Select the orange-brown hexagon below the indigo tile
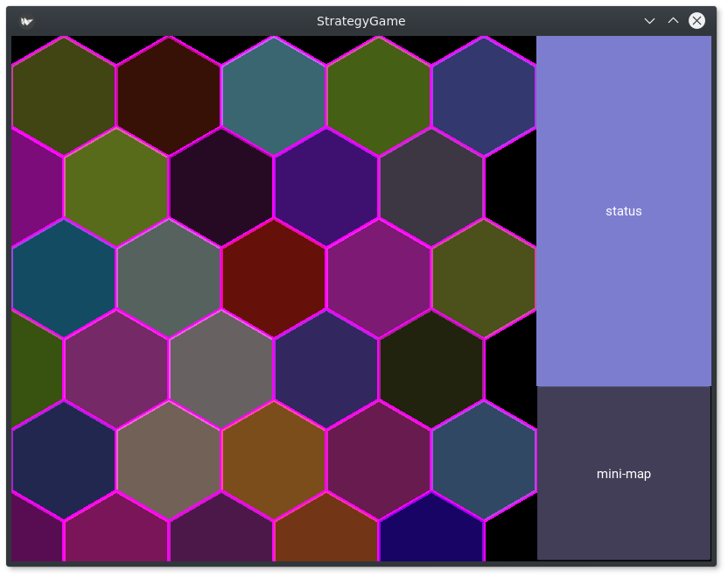Image resolution: width=728 pixels, height=578 pixels. coord(274,461)
